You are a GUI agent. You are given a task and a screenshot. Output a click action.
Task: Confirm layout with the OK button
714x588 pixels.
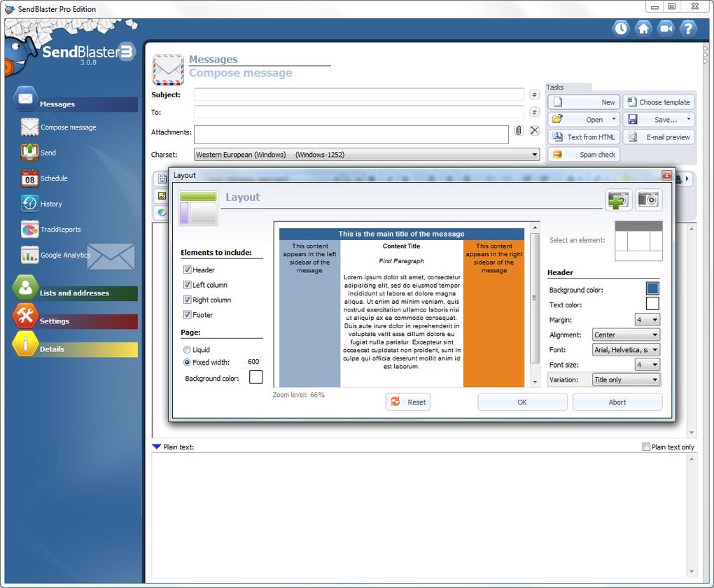click(x=522, y=402)
